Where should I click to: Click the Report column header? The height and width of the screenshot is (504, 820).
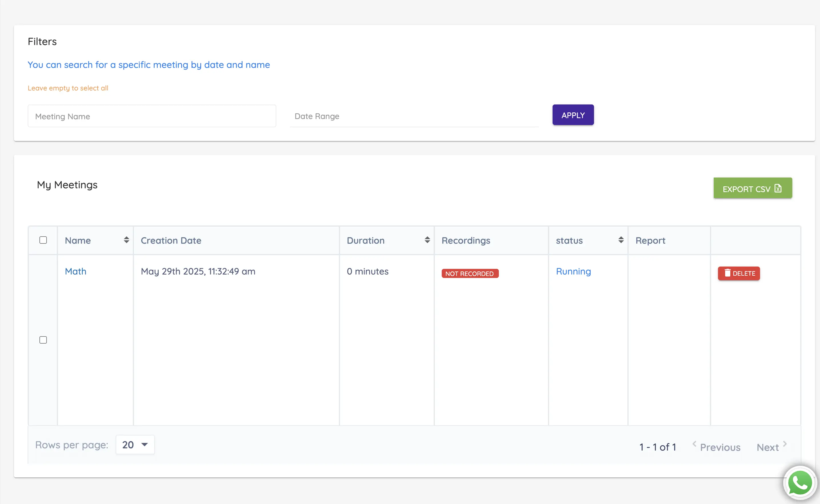click(x=650, y=241)
